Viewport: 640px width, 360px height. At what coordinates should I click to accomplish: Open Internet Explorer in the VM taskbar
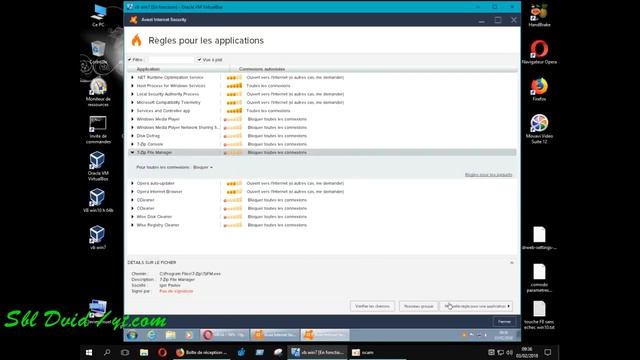(151, 335)
